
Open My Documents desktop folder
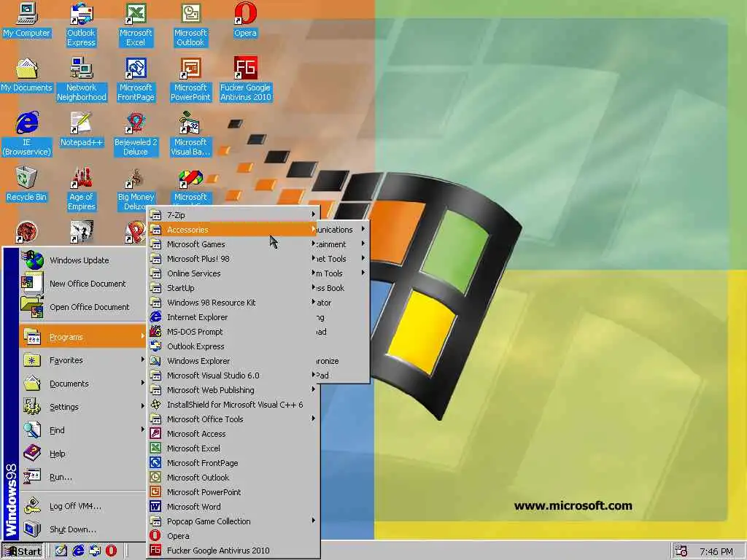click(x=27, y=75)
